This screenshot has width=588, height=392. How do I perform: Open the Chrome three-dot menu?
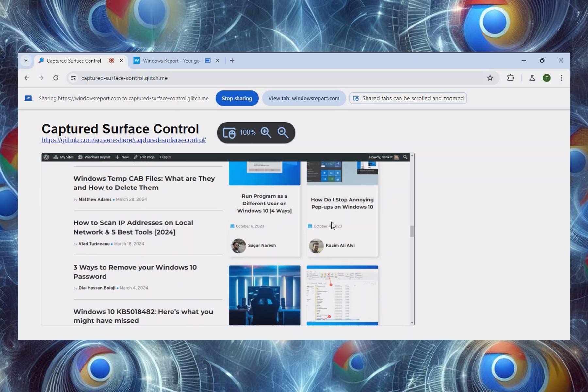[561, 78]
